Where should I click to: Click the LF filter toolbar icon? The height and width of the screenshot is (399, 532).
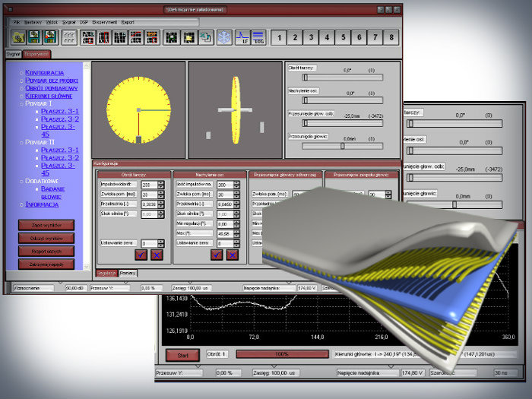coord(243,36)
